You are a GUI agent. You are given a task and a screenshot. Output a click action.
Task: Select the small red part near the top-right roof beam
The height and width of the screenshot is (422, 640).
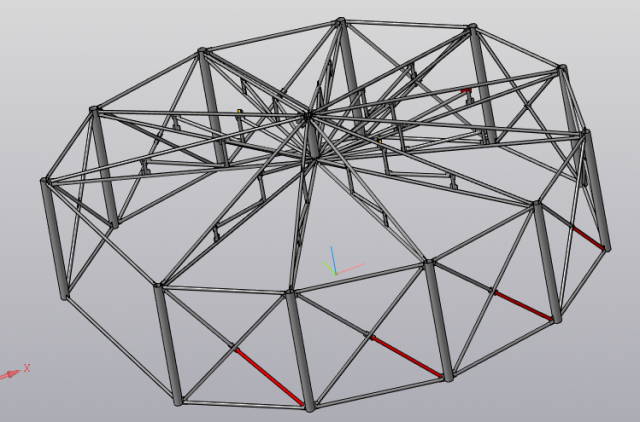click(467, 90)
